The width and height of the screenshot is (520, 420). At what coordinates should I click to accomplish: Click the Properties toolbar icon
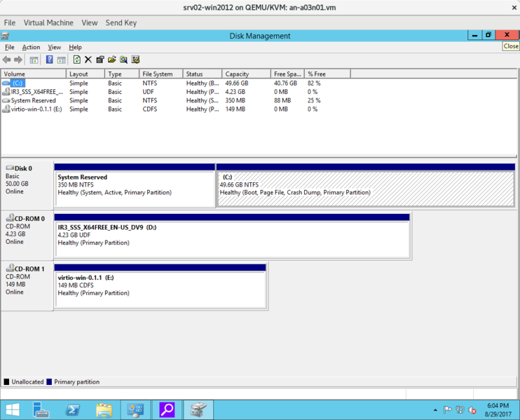click(100, 60)
